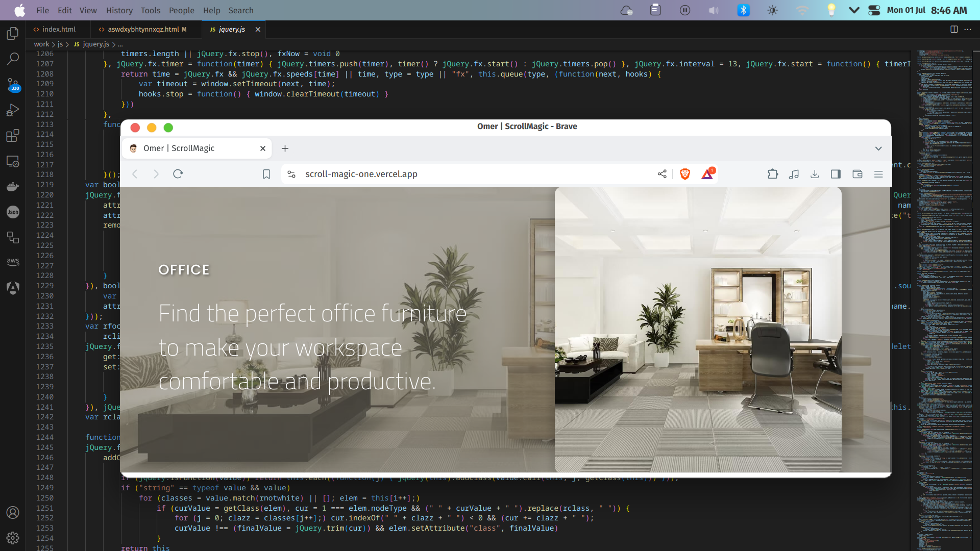This screenshot has height=551, width=980.
Task: Toggle split editor layout button
Action: pyautogui.click(x=954, y=29)
